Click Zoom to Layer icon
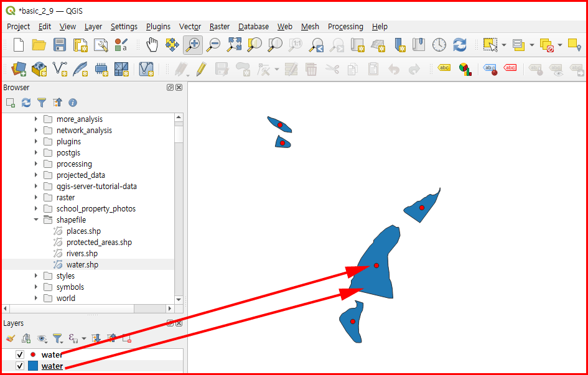Image resolution: width=588 pixels, height=375 pixels. [x=275, y=45]
